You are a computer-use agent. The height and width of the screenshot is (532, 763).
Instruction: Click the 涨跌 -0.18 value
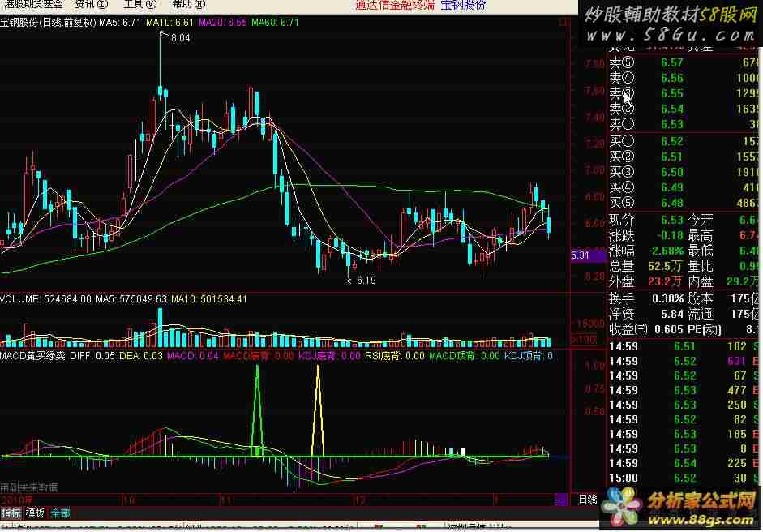[669, 235]
